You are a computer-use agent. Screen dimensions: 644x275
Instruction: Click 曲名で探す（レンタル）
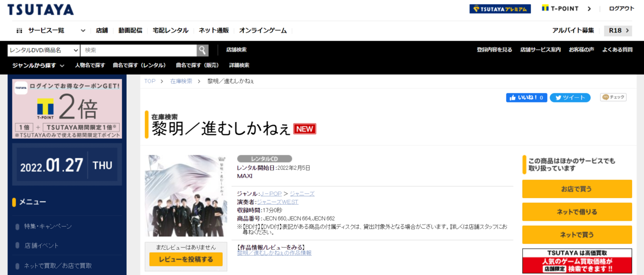point(140,65)
